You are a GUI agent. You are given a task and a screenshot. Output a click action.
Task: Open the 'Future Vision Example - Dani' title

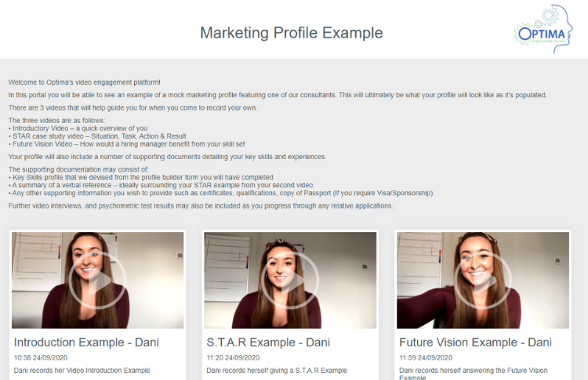(476, 342)
